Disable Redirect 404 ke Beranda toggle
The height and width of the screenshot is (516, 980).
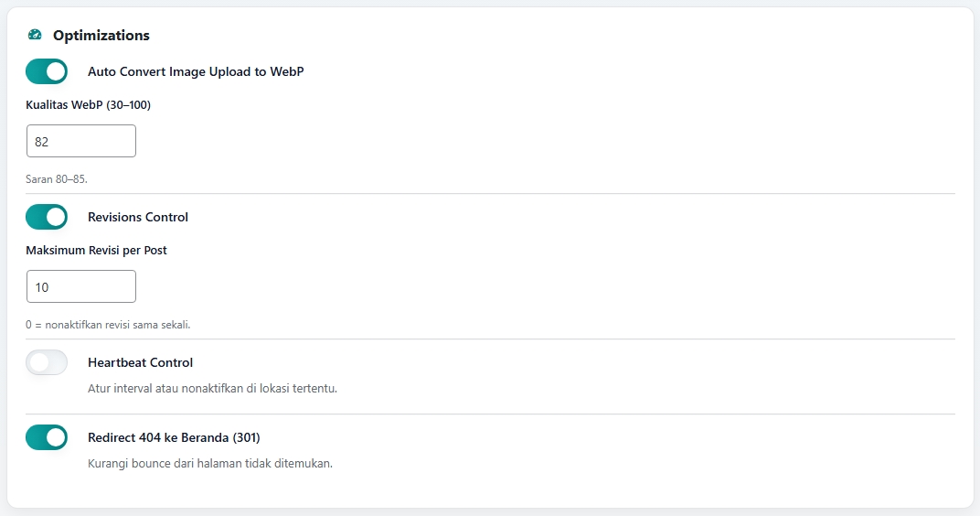(47, 437)
